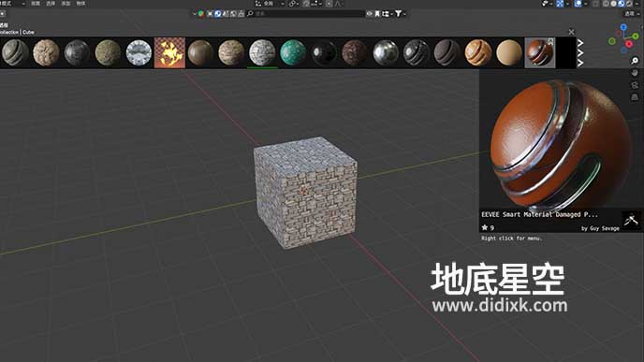This screenshot has height=362, width=644.
Task: Click the 'Right click for menu.' hint
Action: tap(512, 238)
